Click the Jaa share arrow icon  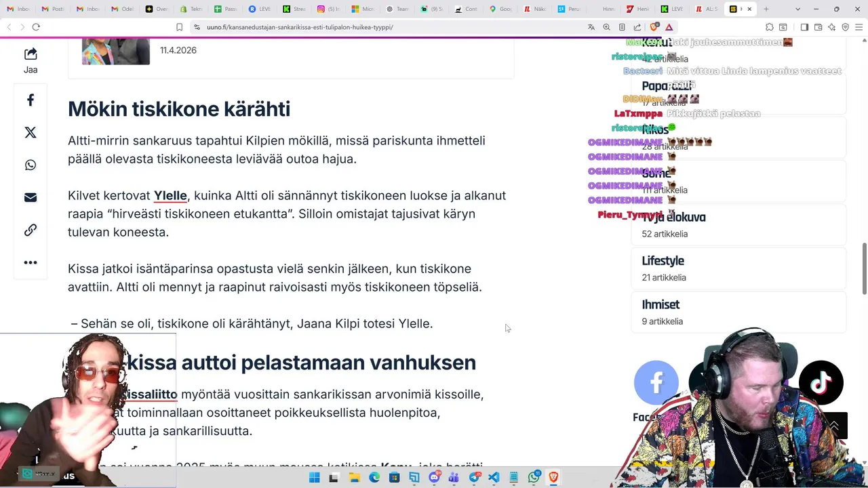click(x=31, y=54)
